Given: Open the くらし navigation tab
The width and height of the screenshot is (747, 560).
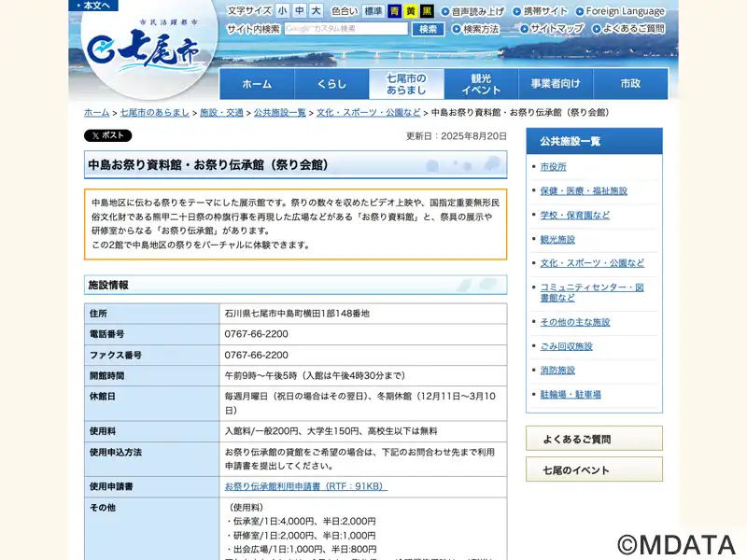Looking at the screenshot, I should [331, 84].
